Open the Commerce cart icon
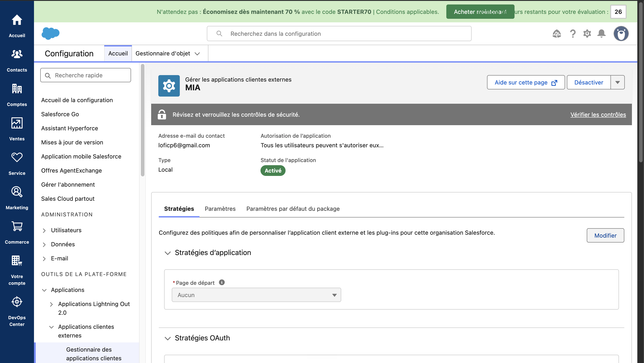The width and height of the screenshot is (644, 363). pyautogui.click(x=17, y=226)
